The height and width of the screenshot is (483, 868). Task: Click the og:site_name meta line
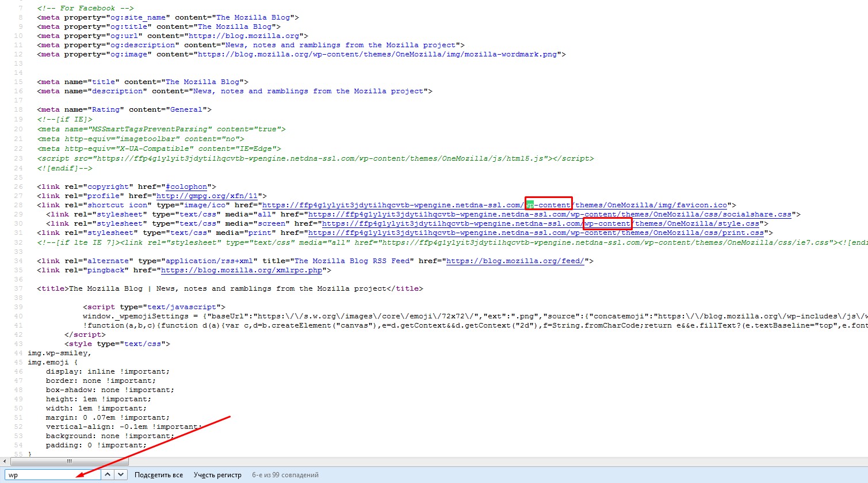pyautogui.click(x=168, y=17)
